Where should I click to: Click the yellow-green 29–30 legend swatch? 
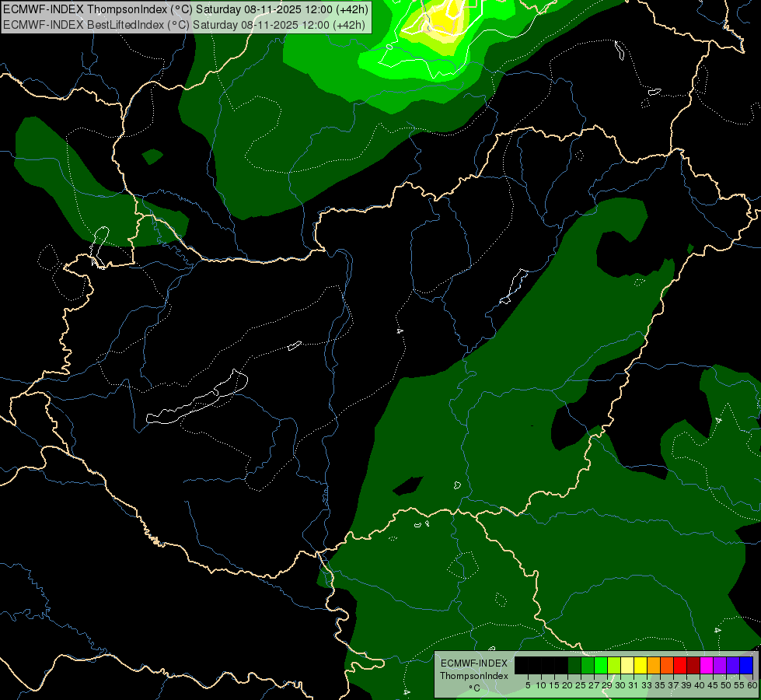[614, 665]
